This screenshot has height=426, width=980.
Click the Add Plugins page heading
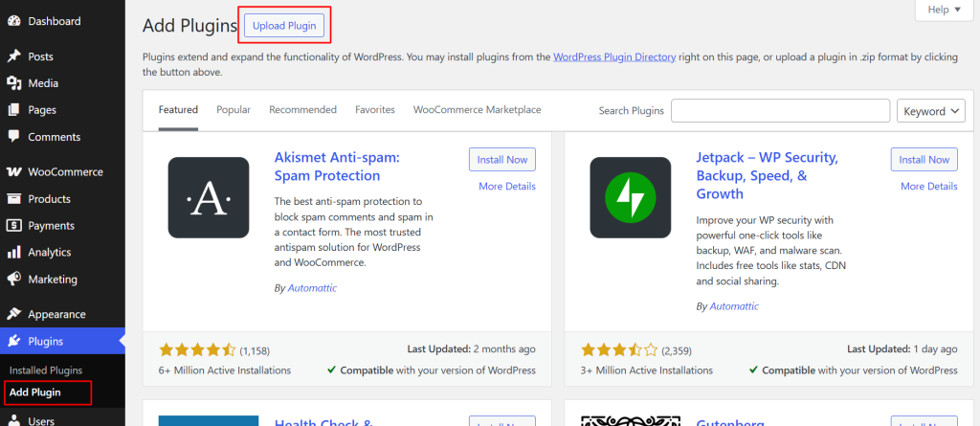pos(190,26)
